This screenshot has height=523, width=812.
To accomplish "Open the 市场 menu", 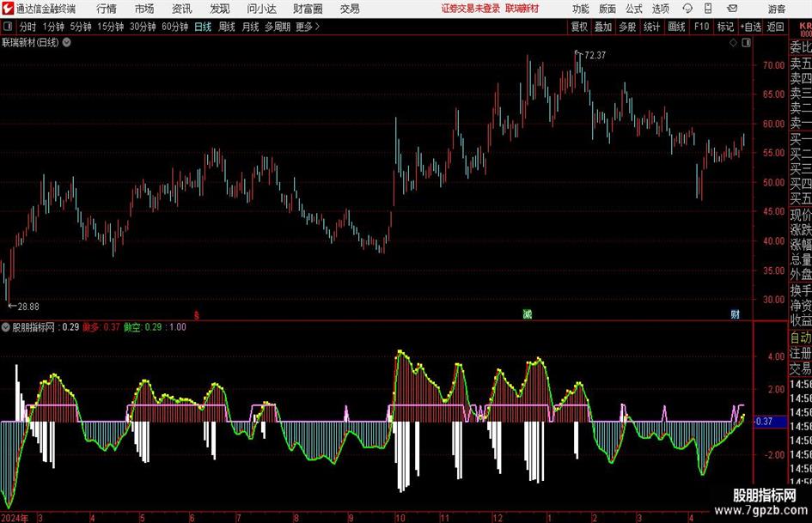I will tap(144, 9).
